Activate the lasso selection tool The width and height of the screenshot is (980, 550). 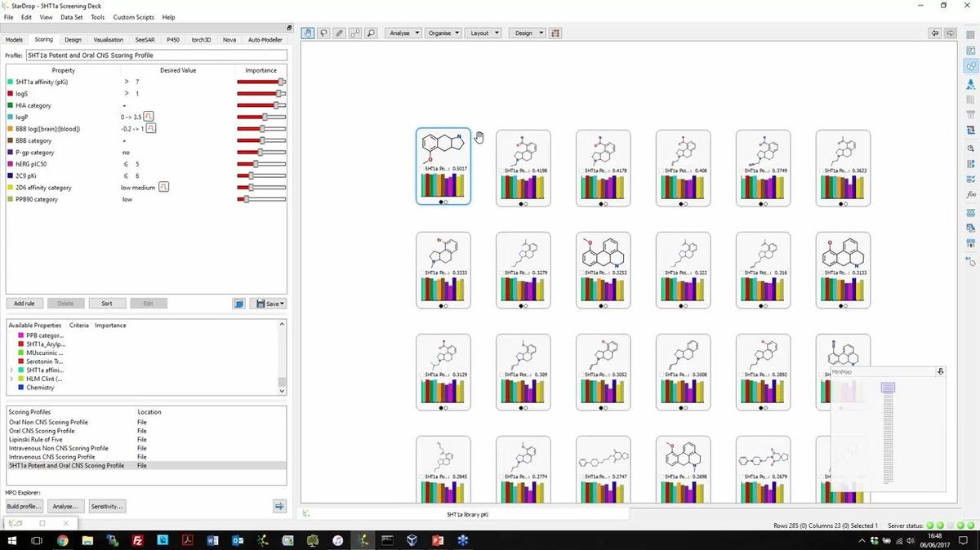click(323, 33)
